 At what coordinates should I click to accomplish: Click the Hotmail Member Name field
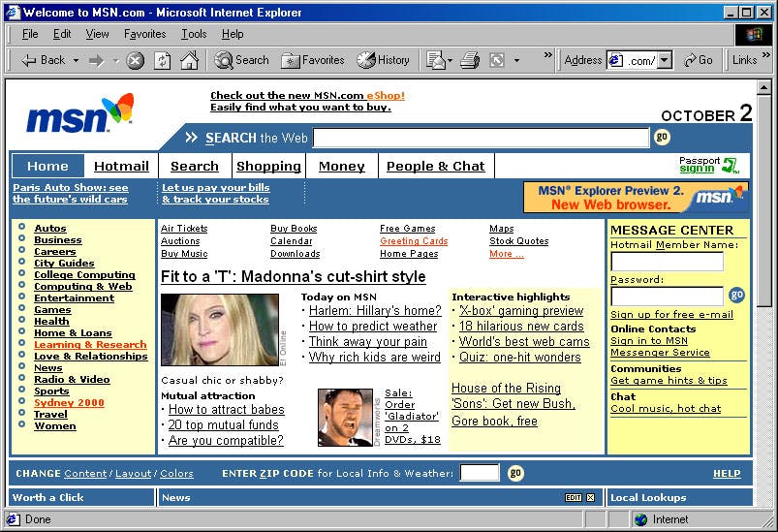[667, 262]
